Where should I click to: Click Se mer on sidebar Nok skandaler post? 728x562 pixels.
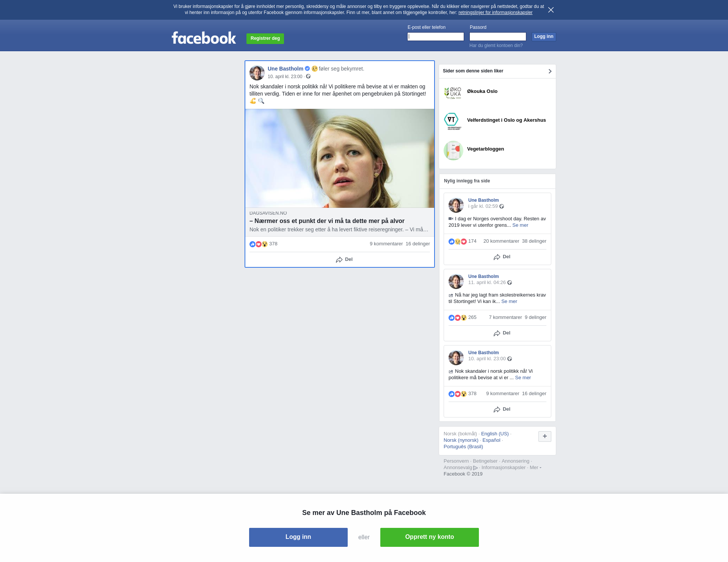[x=523, y=378]
